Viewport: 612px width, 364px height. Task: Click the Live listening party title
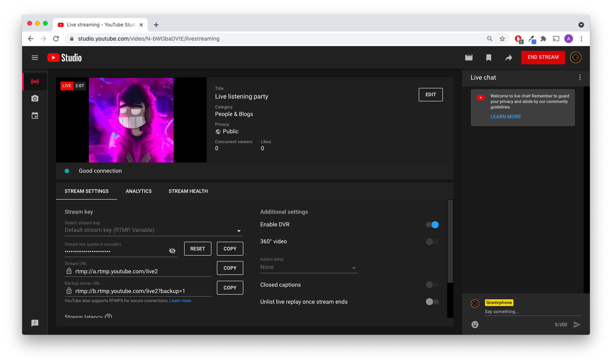pyautogui.click(x=241, y=97)
